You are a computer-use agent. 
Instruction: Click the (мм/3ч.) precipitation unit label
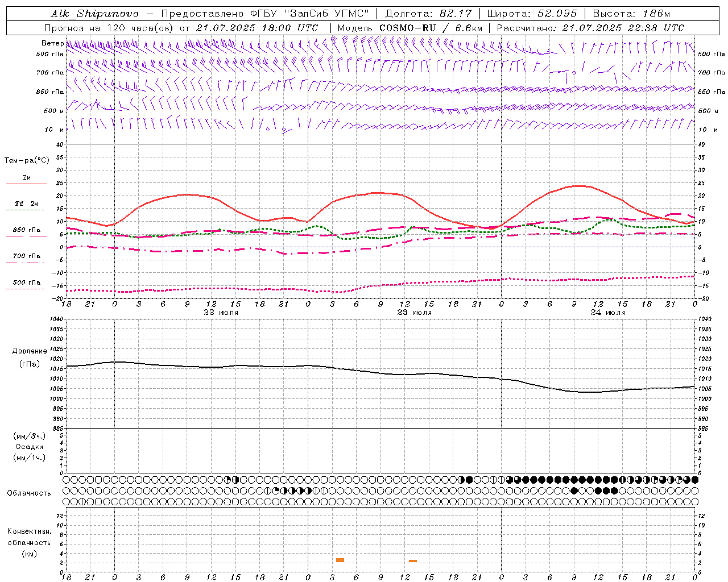click(x=29, y=436)
